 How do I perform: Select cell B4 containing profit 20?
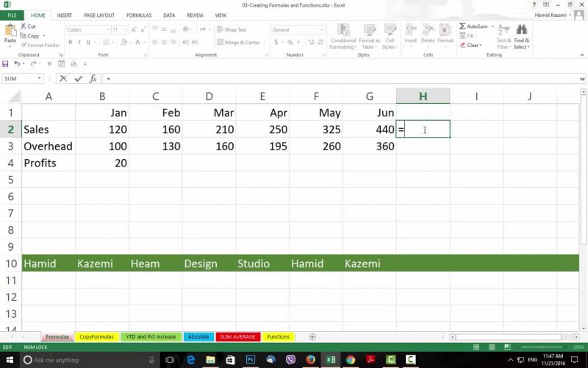point(102,163)
